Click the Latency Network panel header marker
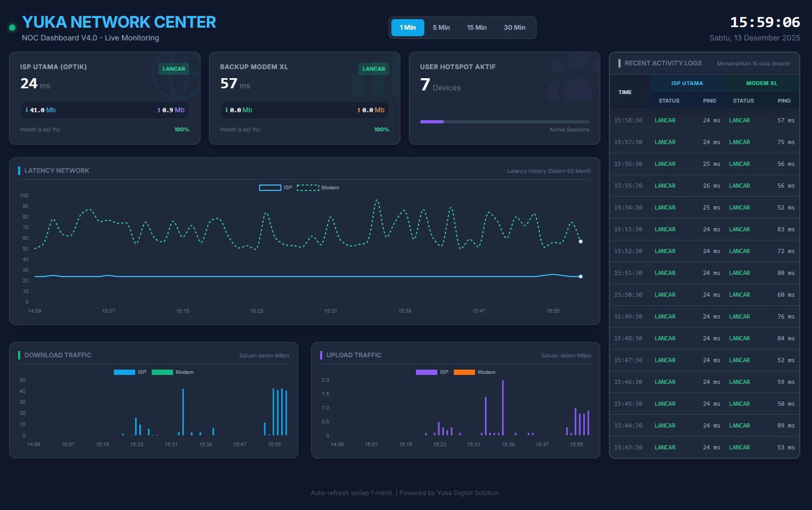 (x=20, y=170)
